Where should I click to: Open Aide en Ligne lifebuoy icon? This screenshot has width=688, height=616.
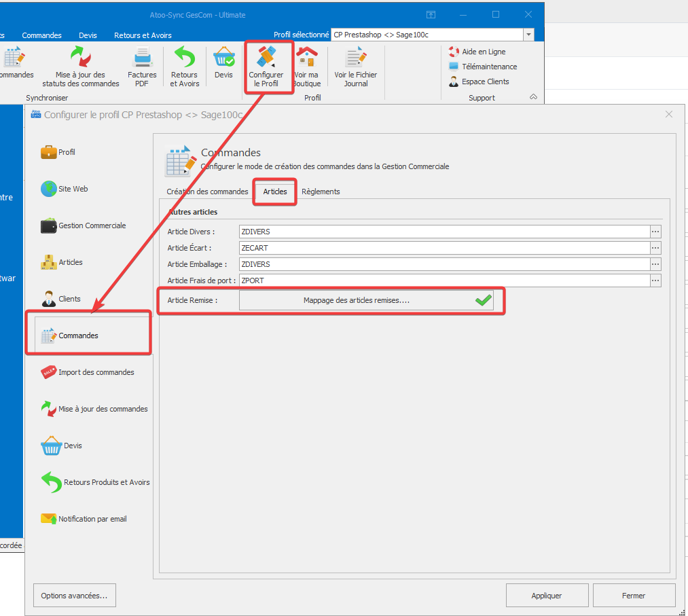pos(454,52)
